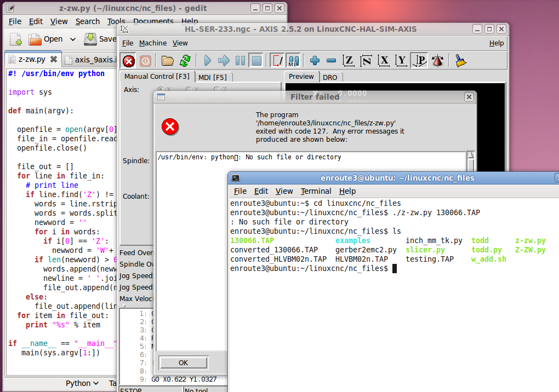Click the AXIS window title icon
Image resolution: width=559 pixels, height=392 pixels.
[x=124, y=29]
